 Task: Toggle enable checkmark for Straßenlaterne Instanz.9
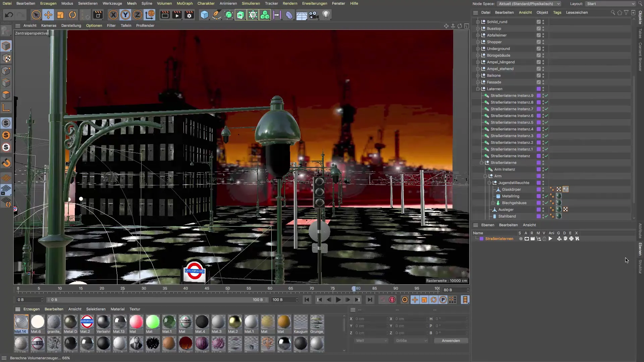click(x=546, y=96)
